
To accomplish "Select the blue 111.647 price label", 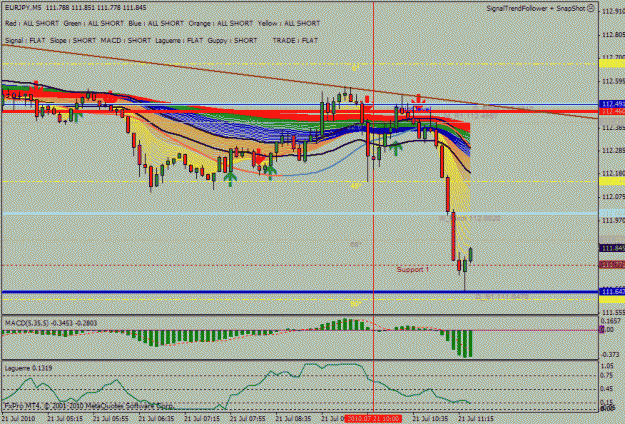I will tap(613, 292).
